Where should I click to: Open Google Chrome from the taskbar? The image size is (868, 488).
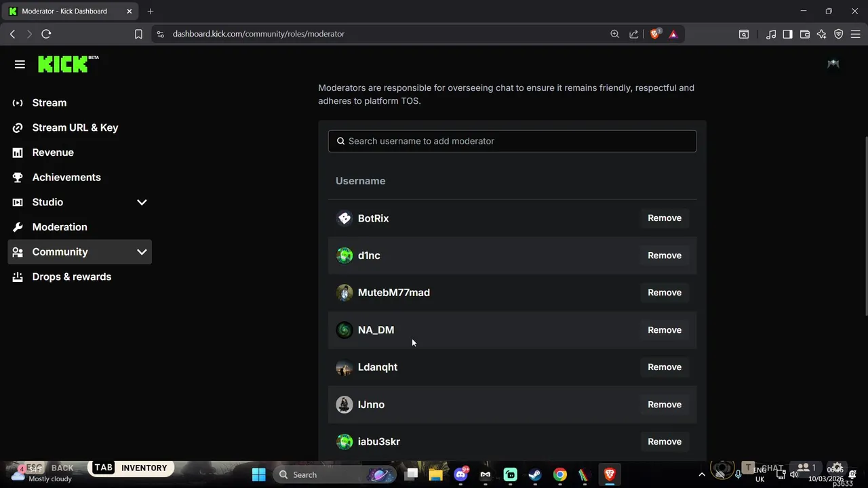[559, 474]
